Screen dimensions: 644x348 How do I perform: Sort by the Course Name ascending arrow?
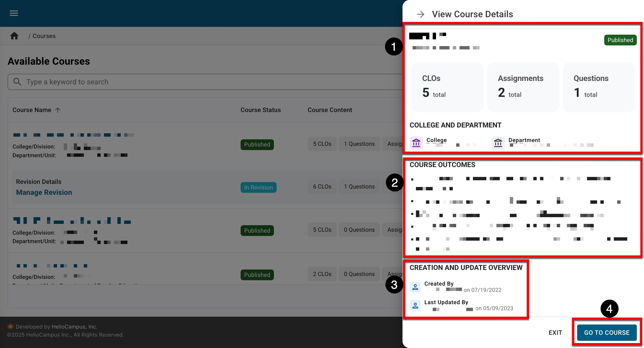click(58, 110)
